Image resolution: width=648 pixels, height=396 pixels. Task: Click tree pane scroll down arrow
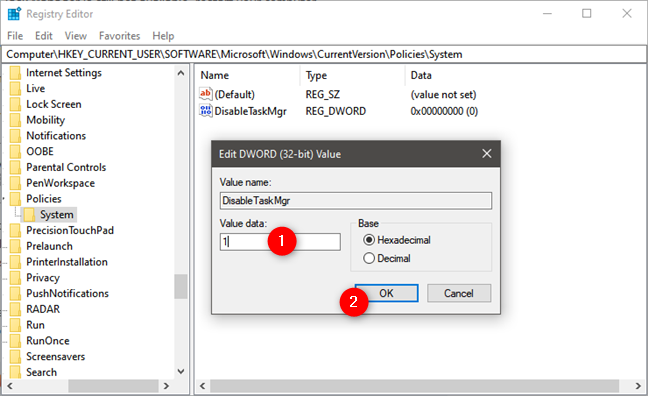click(181, 371)
